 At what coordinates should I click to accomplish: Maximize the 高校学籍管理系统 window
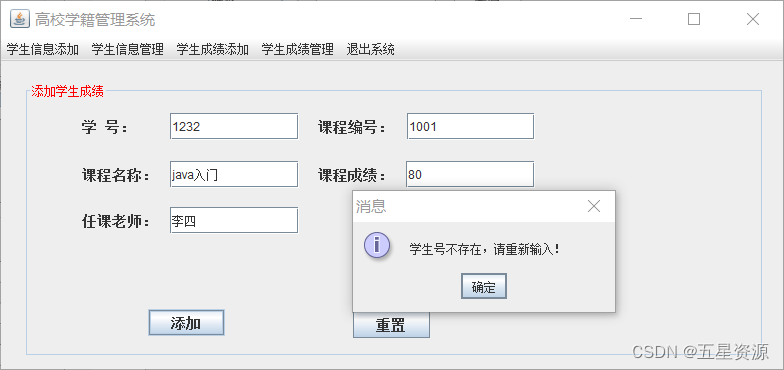pyautogui.click(x=694, y=20)
